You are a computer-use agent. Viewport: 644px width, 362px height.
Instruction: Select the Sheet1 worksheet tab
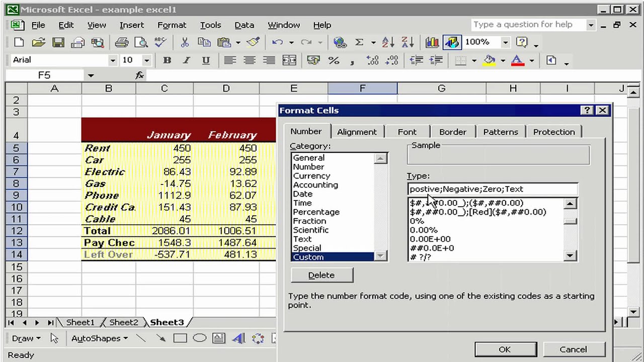click(80, 322)
